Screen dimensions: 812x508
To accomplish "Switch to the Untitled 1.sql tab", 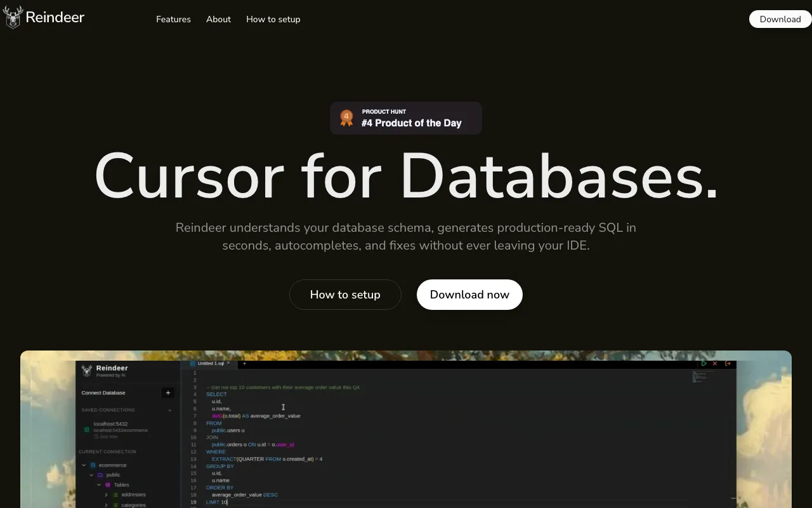I will tap(210, 364).
